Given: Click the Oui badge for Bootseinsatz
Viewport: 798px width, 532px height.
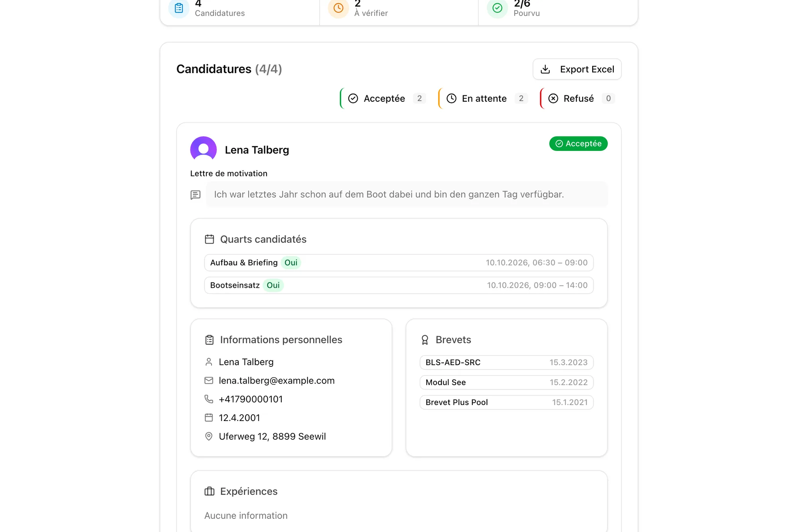Looking at the screenshot, I should click(x=273, y=285).
